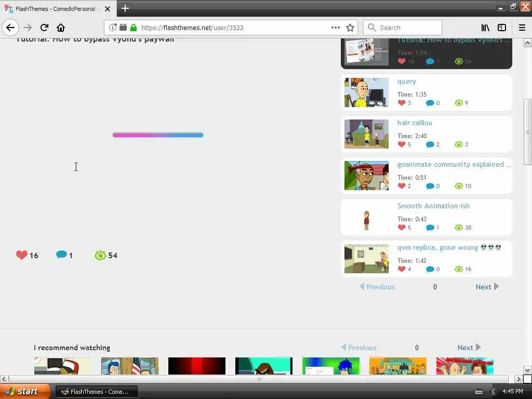Open the 'query' video thumbnail

[366, 92]
